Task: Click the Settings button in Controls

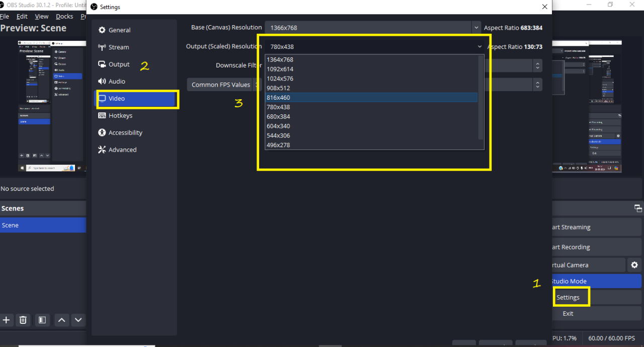Action: [x=568, y=298]
